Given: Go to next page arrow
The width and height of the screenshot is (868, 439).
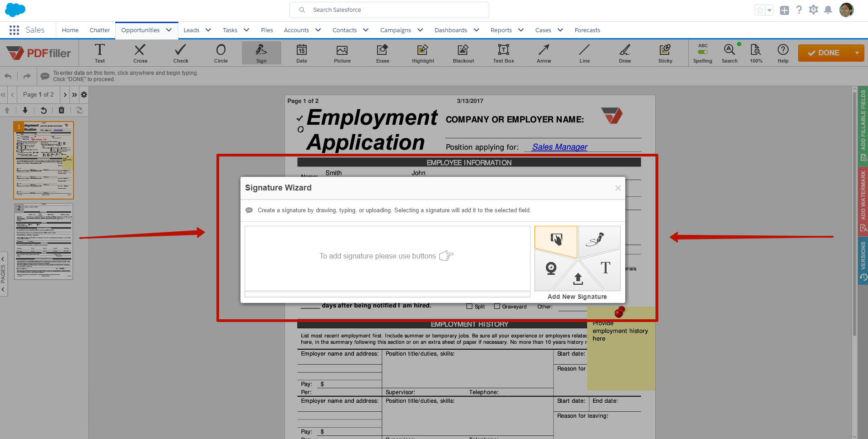Looking at the screenshot, I should 65,95.
